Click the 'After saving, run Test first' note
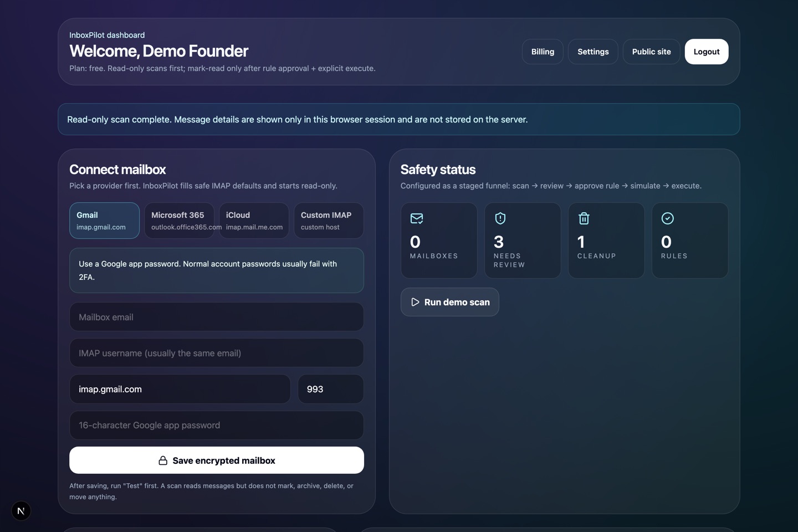 click(x=211, y=492)
